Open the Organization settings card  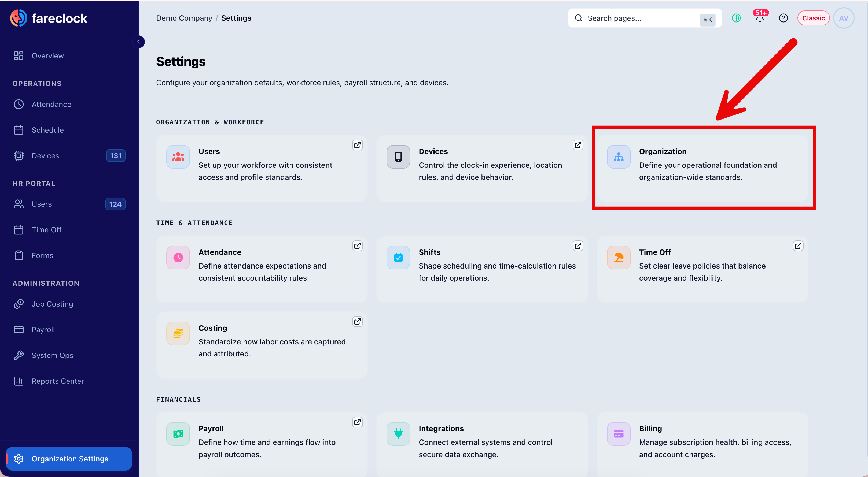point(702,168)
